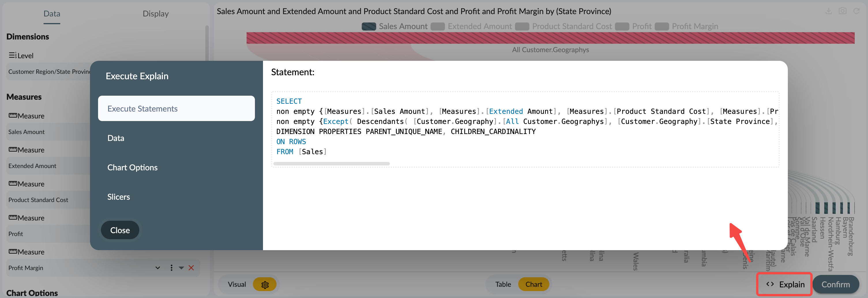Expand the Profit Margin chevron dropdown
The image size is (868, 298).
157,268
